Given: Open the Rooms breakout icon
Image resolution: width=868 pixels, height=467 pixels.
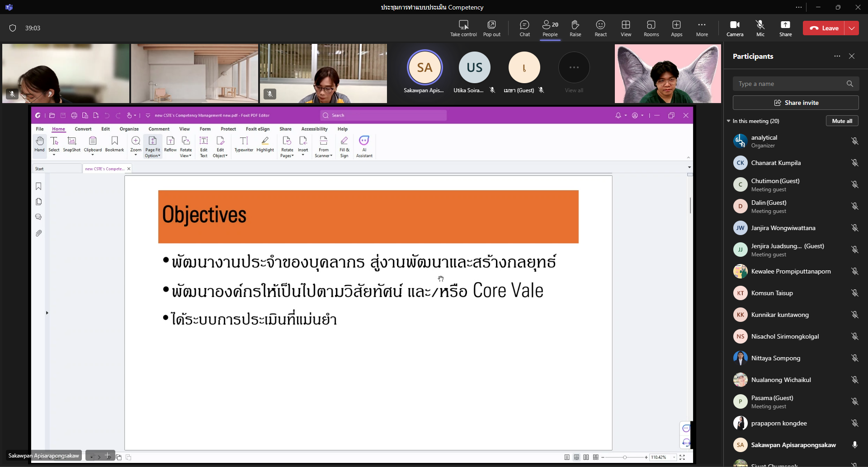Looking at the screenshot, I should [x=651, y=28].
